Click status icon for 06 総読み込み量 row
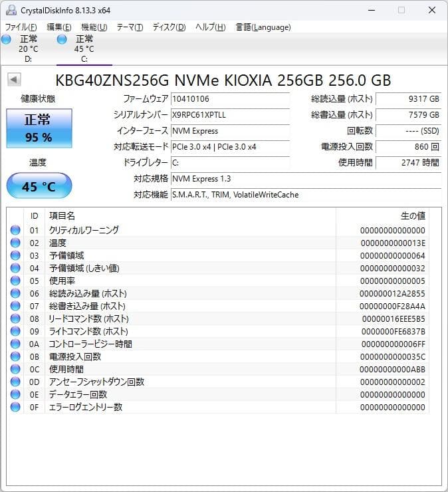Image resolution: width=448 pixels, height=492 pixels. (15, 293)
